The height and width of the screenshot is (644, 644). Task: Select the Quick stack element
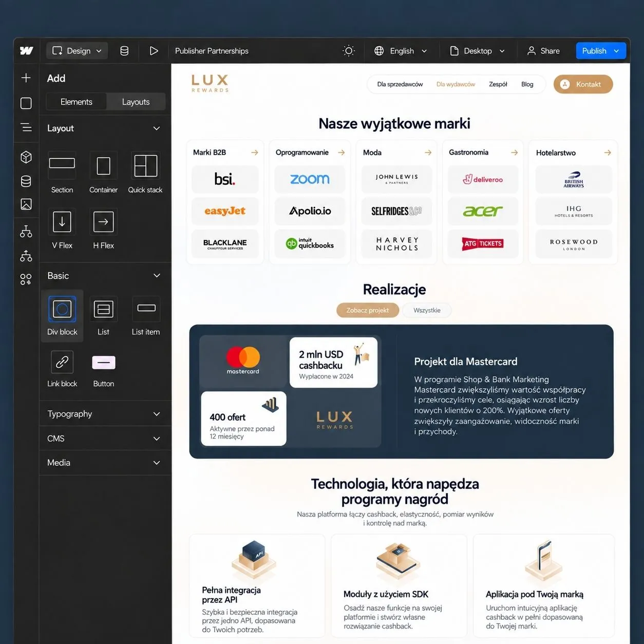pyautogui.click(x=145, y=173)
